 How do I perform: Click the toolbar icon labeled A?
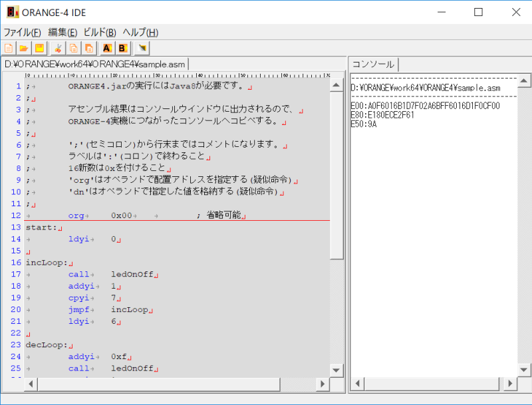click(107, 48)
